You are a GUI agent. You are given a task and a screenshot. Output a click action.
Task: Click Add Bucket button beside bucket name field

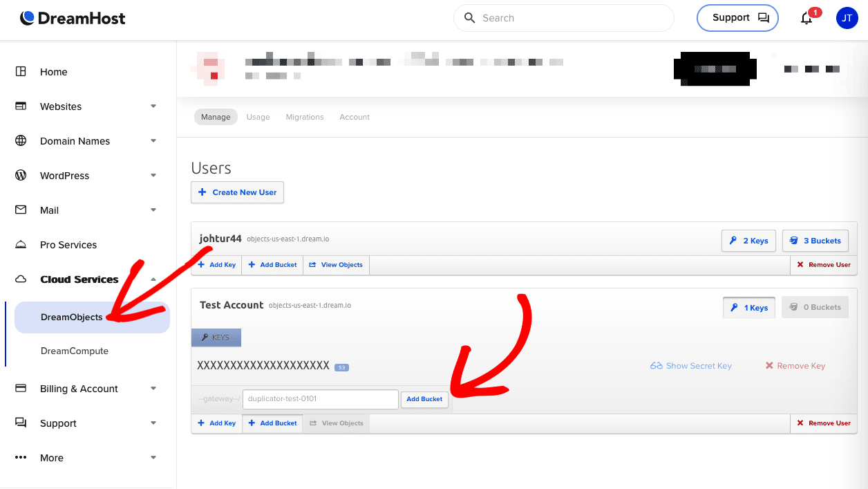pyautogui.click(x=424, y=399)
